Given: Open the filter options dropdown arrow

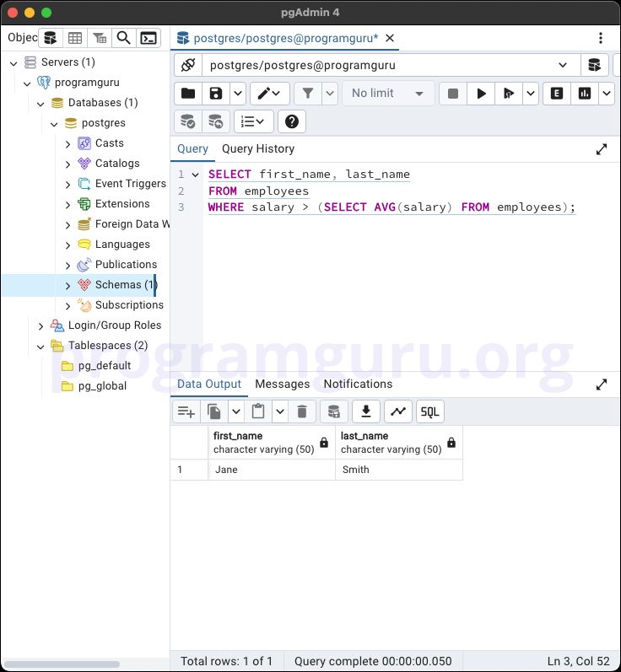Looking at the screenshot, I should [x=330, y=94].
